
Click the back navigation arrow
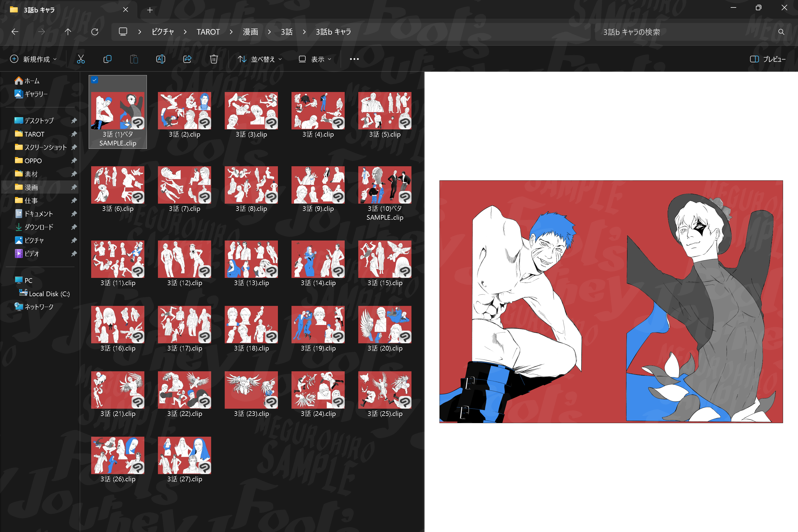coord(15,32)
